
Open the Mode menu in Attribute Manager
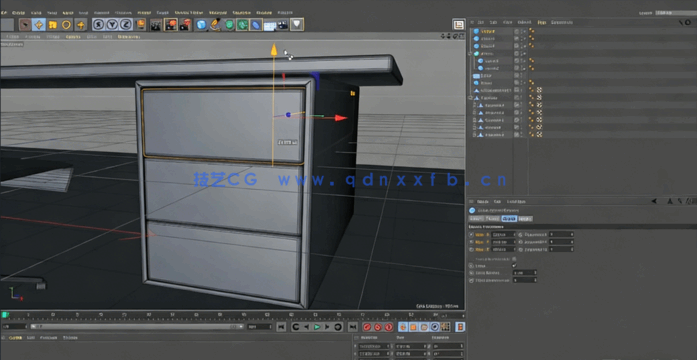[483, 201]
